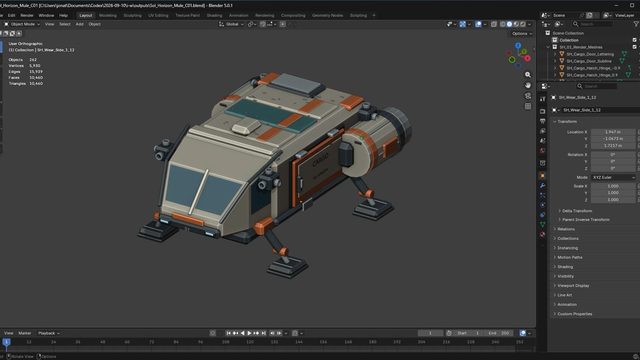
Task: Click the Location X value field
Action: click(613, 132)
